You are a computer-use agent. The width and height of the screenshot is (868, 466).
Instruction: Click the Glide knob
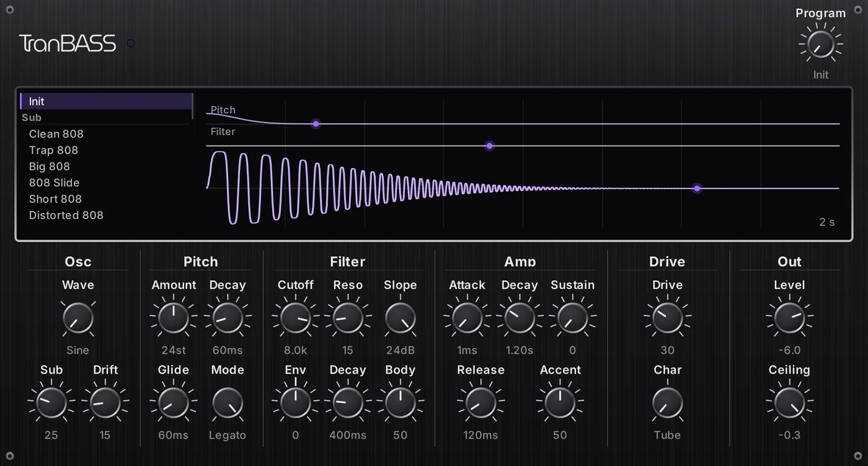click(174, 403)
